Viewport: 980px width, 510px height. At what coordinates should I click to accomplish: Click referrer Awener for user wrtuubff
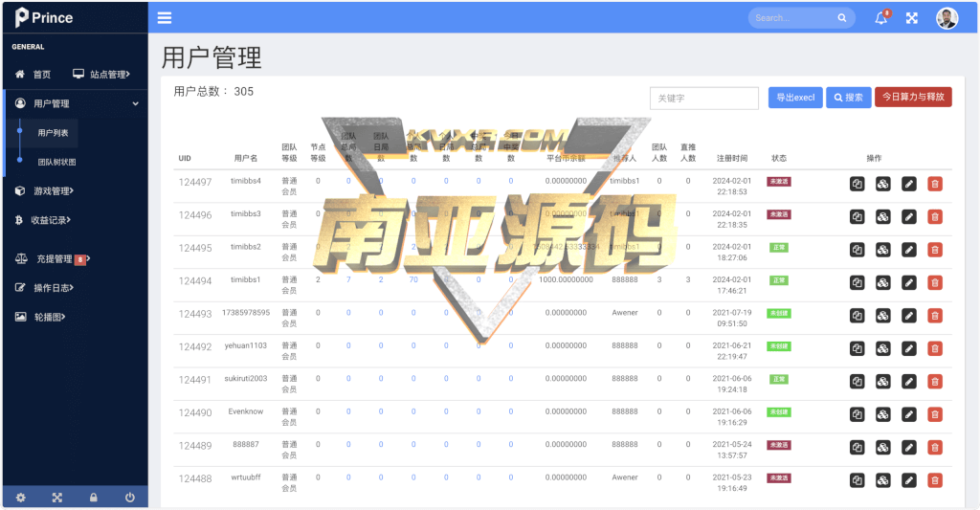(624, 477)
